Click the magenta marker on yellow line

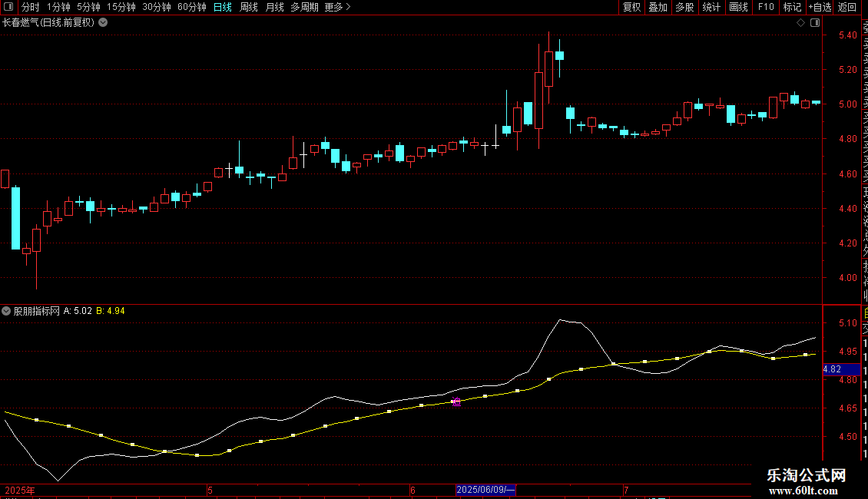coord(456,402)
